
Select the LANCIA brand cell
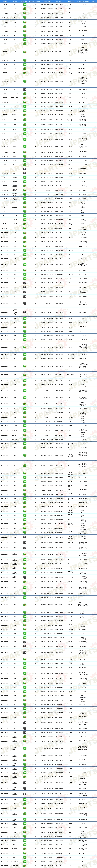click(x=5, y=228)
